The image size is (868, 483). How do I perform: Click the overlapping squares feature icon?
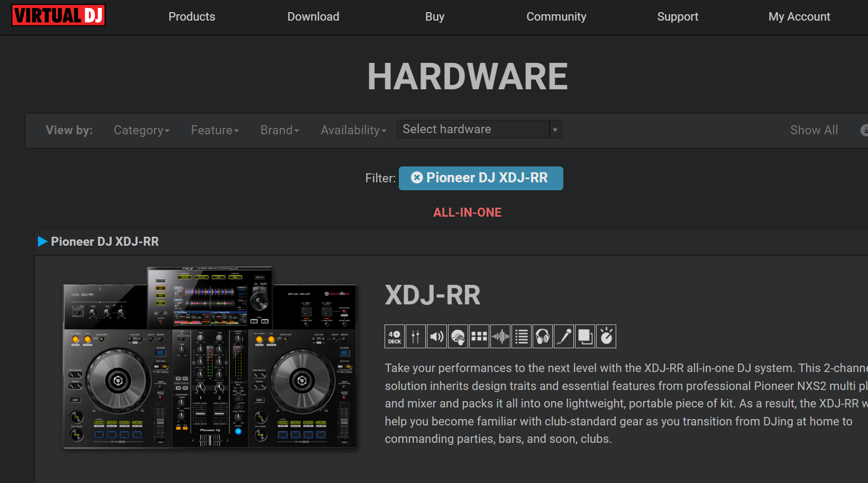pos(585,337)
